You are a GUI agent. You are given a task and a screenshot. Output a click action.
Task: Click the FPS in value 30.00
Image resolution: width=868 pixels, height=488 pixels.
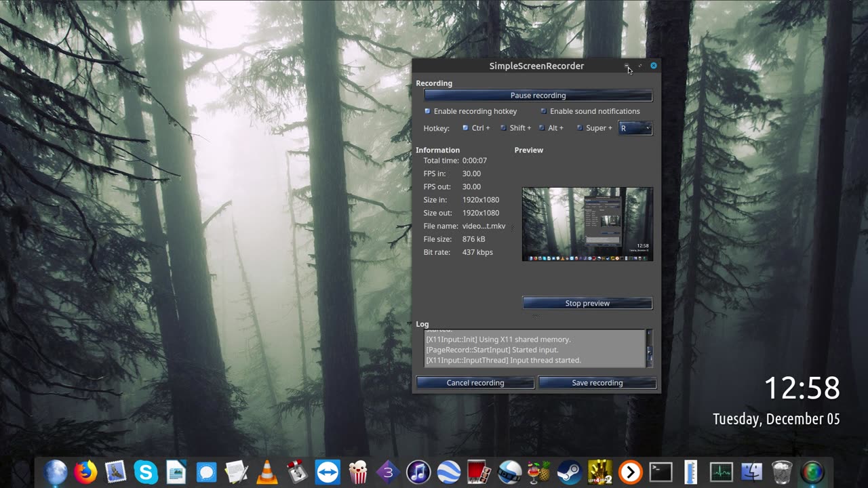(x=472, y=174)
